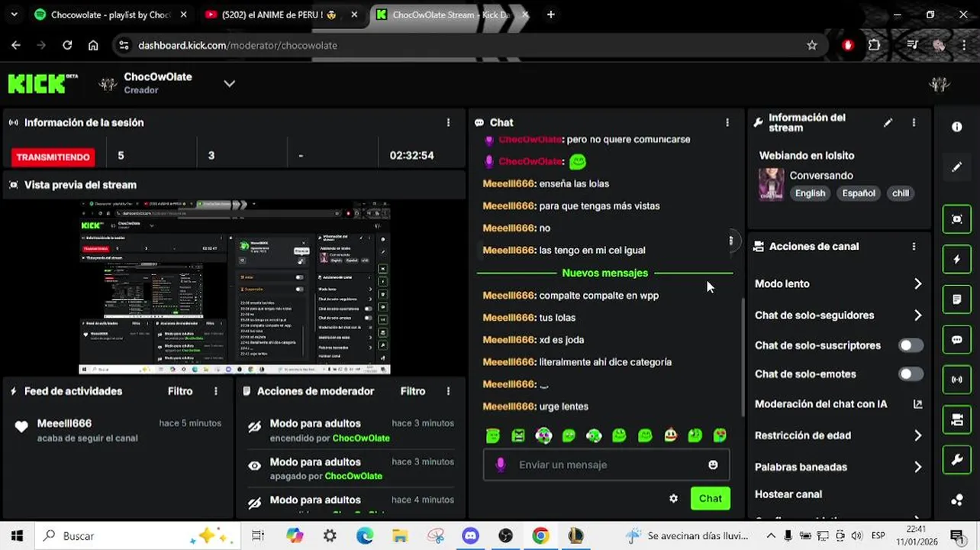The image size is (980, 550).
Task: Click the three-dots cluster icon in sidebar
Action: [956, 500]
